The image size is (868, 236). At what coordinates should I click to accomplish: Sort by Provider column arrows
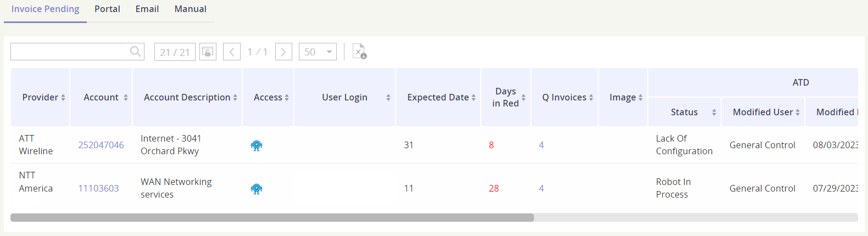[63, 98]
